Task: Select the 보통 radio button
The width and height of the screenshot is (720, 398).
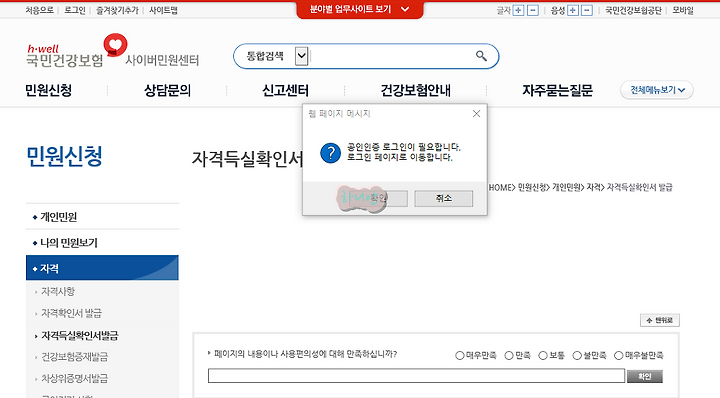Action: (x=543, y=355)
